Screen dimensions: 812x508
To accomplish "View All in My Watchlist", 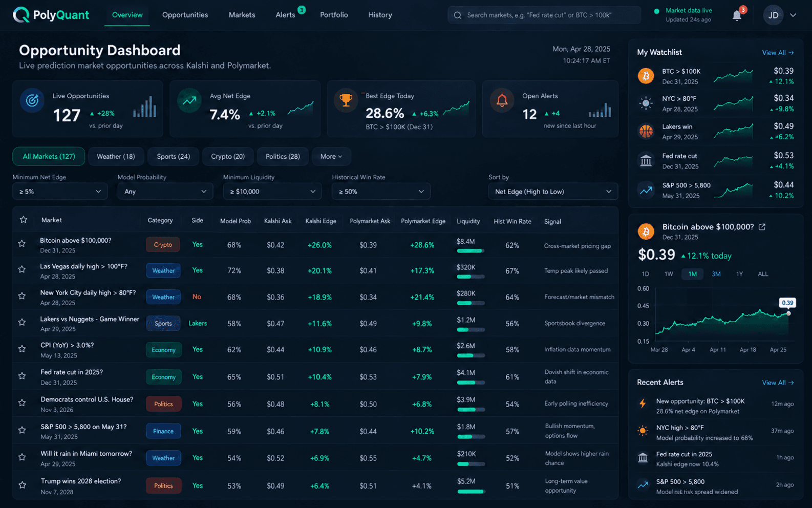I will [x=778, y=53].
